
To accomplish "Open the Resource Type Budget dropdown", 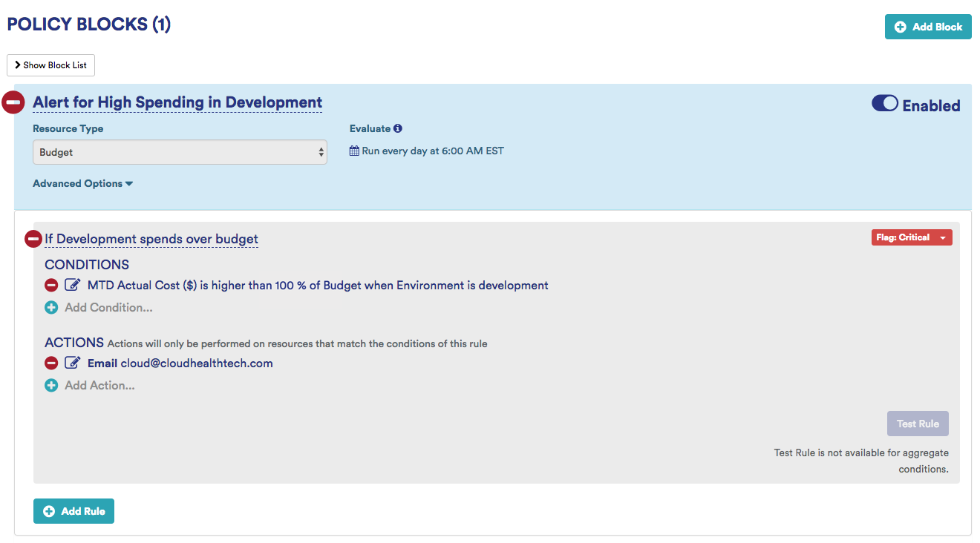I will 180,152.
